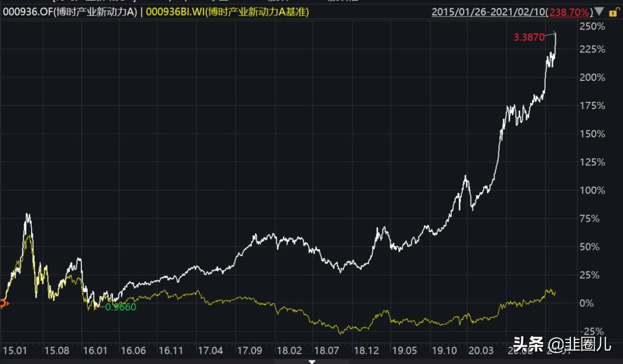Image resolution: width=623 pixels, height=364 pixels.
Task: Expand the panel with the bottom white triangle
Action: tap(312, 362)
